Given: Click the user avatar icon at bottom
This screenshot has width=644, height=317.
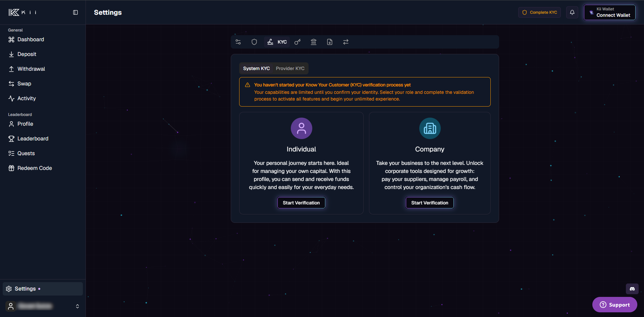Looking at the screenshot, I should coord(11,306).
